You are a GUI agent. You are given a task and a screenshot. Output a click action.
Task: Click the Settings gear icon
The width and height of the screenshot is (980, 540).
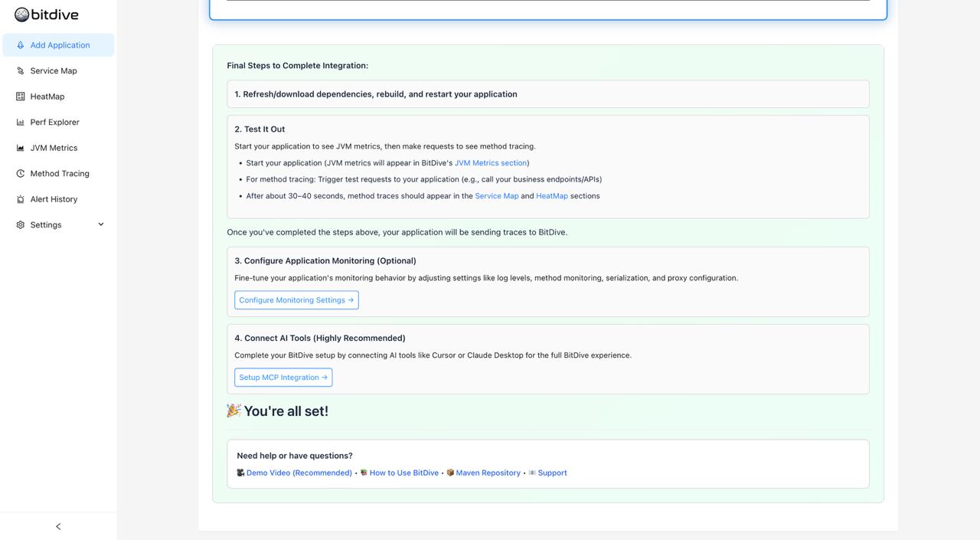21,225
